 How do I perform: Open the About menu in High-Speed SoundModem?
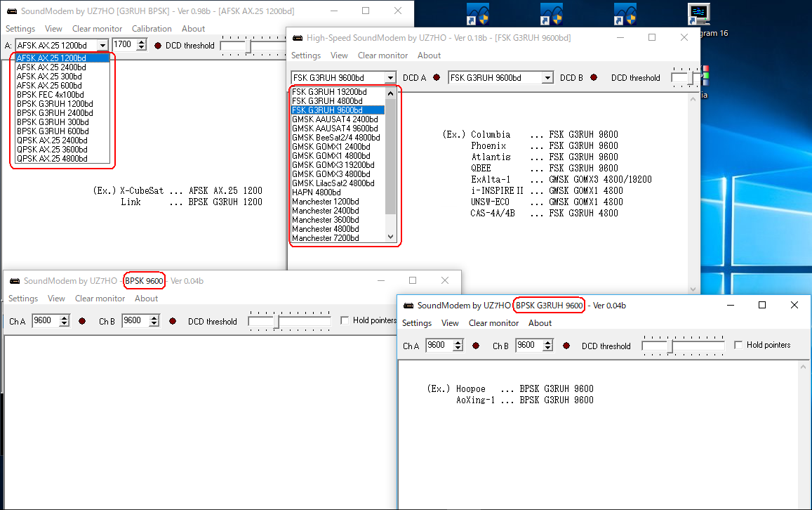[x=430, y=55]
